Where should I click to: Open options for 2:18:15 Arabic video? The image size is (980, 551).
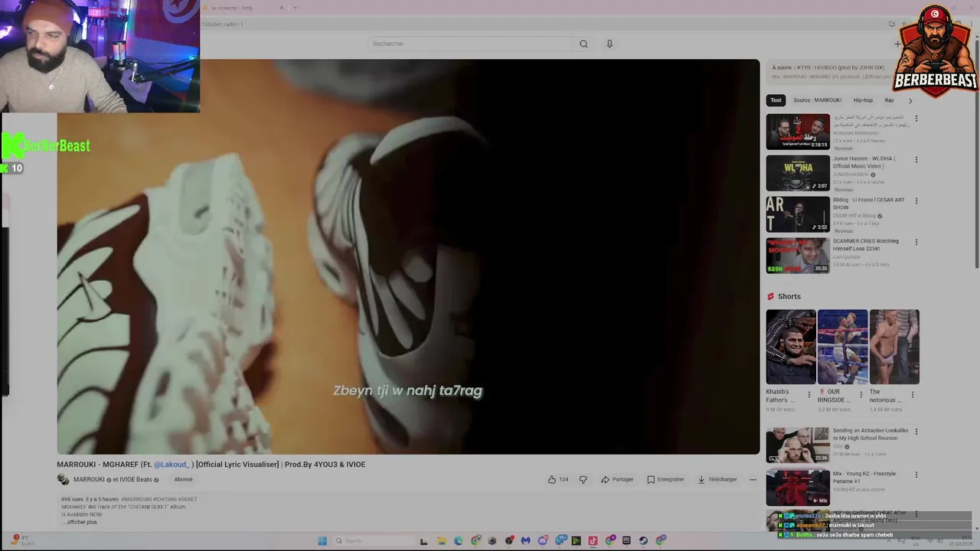(x=916, y=119)
